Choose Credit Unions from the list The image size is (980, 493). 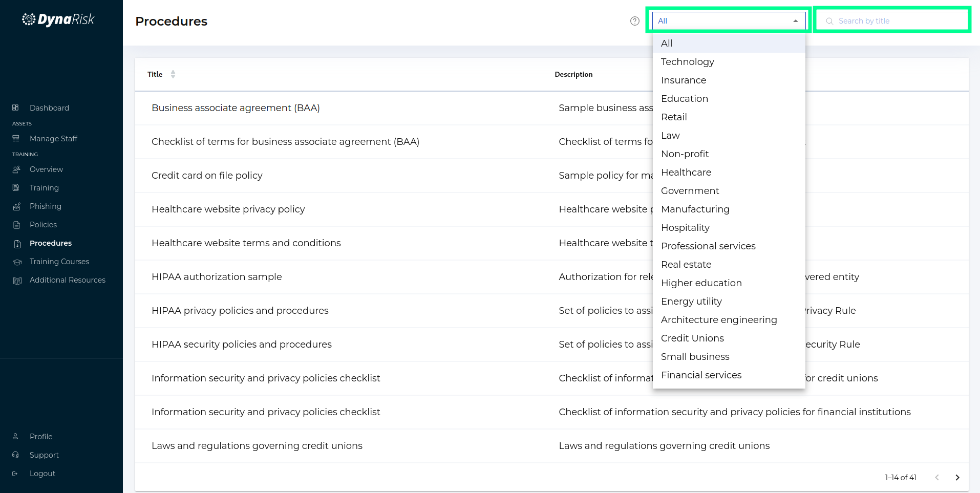point(729,338)
